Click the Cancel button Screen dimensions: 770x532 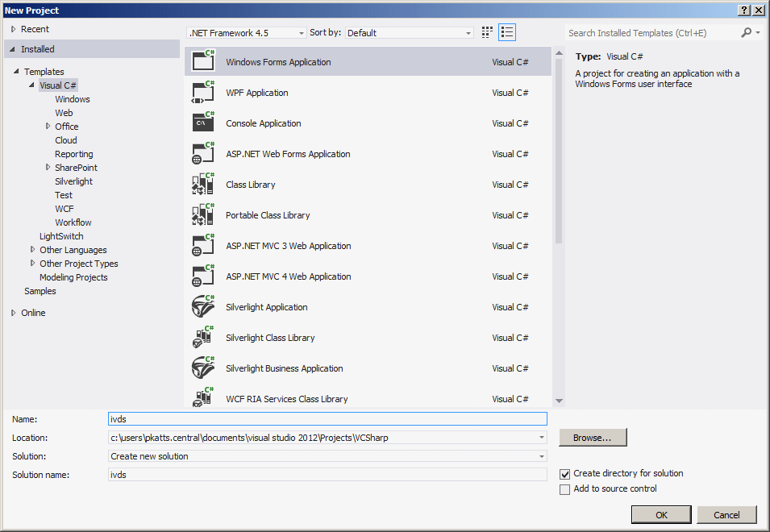pos(726,515)
